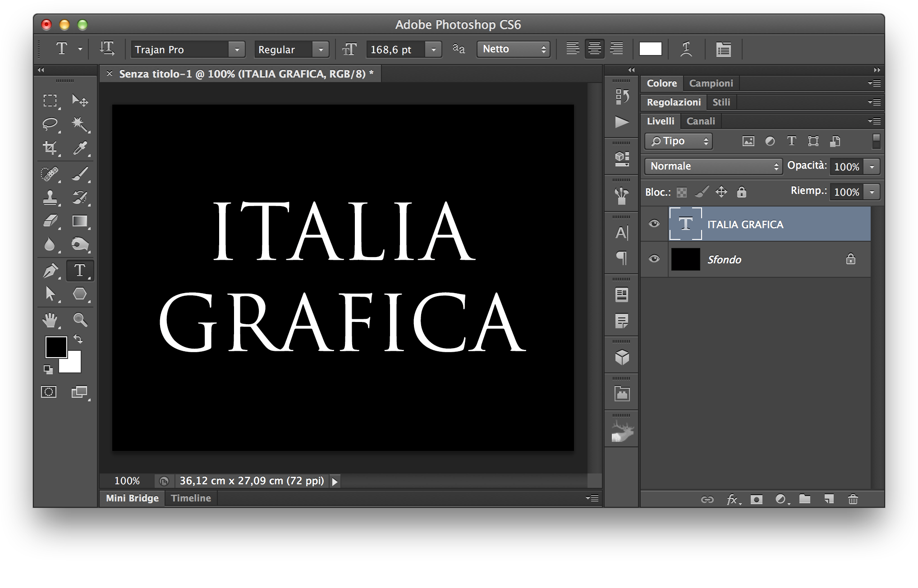Open the Tipo layer filter dropdown
The image size is (918, 588).
point(679,142)
